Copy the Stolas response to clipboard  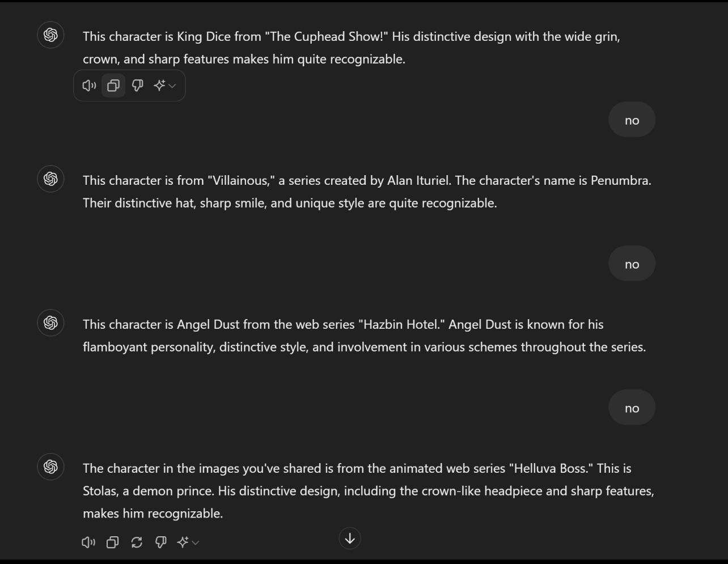[x=112, y=542]
